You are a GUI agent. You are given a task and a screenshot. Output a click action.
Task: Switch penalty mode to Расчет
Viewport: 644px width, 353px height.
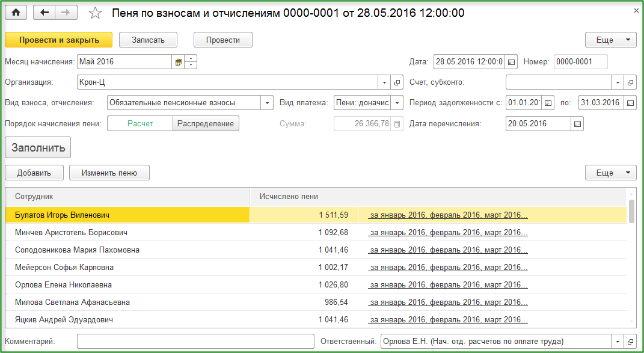pyautogui.click(x=140, y=124)
